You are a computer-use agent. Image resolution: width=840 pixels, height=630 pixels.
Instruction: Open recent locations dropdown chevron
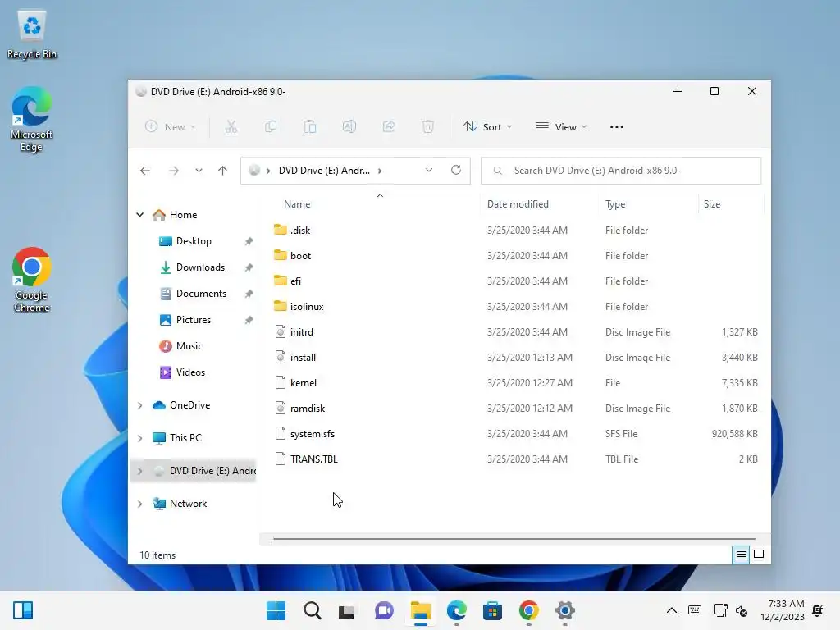click(x=199, y=171)
